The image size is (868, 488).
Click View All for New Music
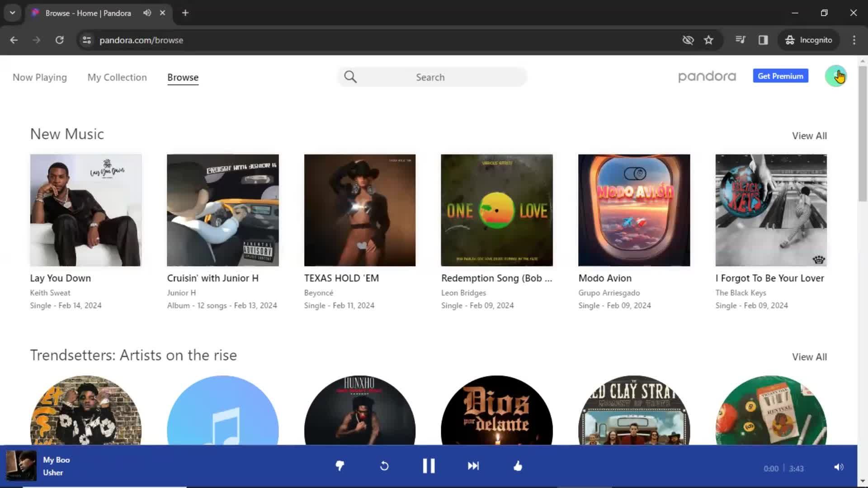809,135
